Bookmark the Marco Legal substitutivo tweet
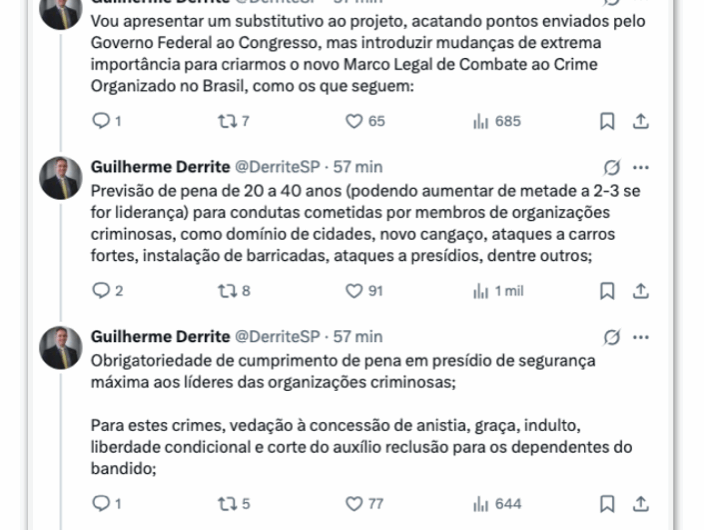Image resolution: width=704 pixels, height=530 pixels. pos(607,121)
